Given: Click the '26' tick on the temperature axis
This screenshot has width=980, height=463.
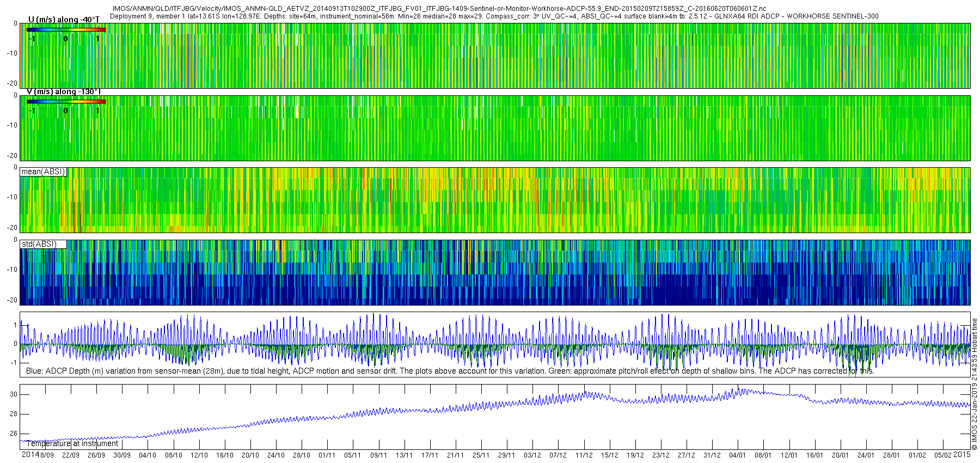Looking at the screenshot, I should 14,434.
